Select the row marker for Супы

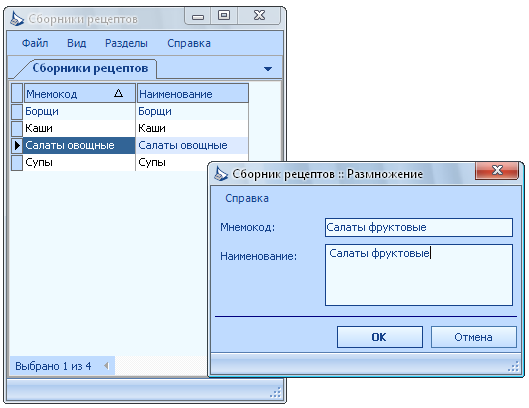point(17,162)
